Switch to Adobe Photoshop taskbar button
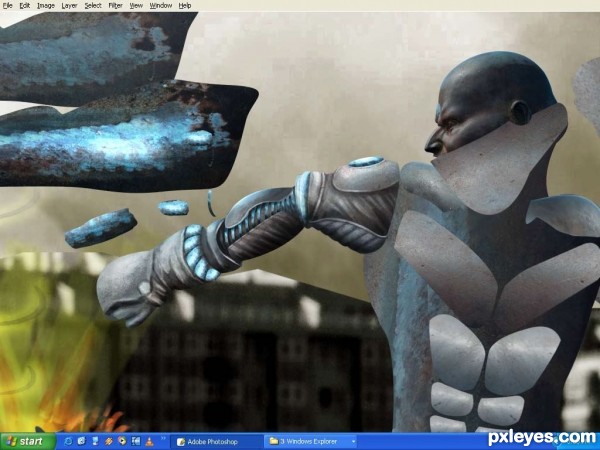 [216, 442]
